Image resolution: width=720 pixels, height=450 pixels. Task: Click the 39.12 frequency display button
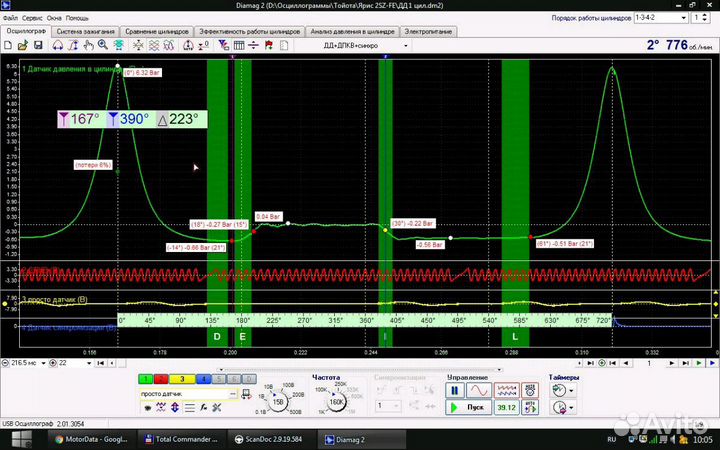pyautogui.click(x=507, y=408)
